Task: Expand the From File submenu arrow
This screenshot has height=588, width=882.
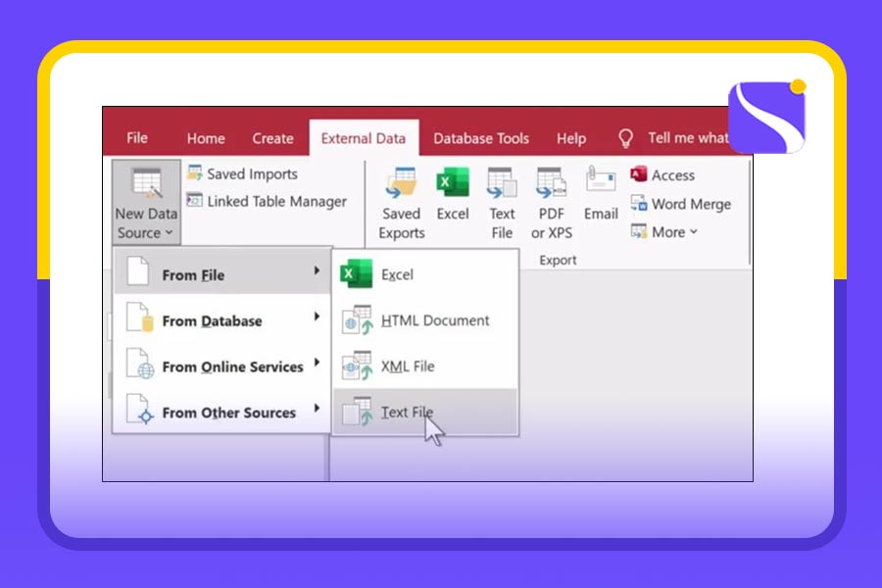Action: (x=318, y=270)
